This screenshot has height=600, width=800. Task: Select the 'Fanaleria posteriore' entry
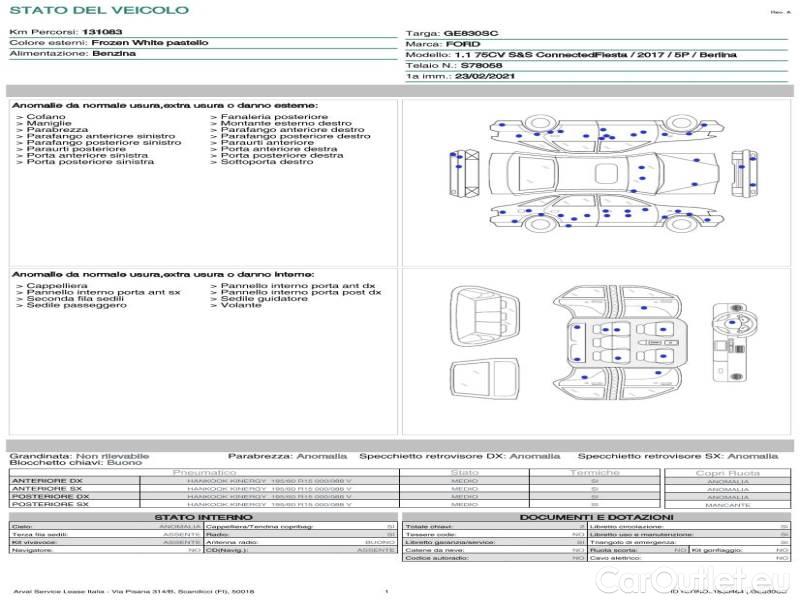coord(274,117)
